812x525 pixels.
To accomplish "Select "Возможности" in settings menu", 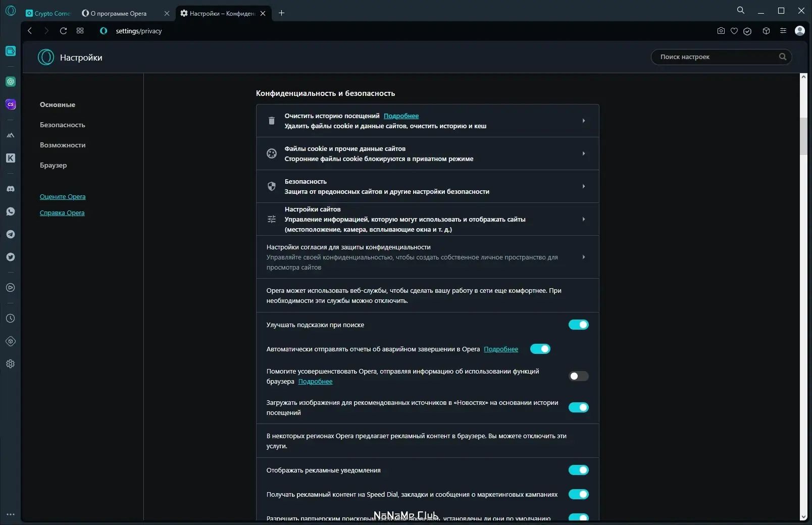I will (63, 145).
